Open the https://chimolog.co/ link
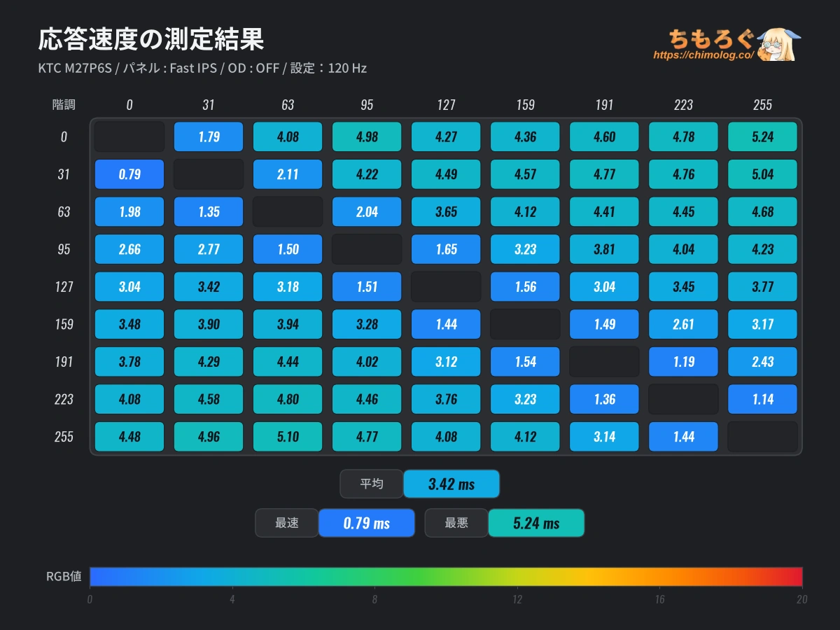This screenshot has width=840, height=630. 703,55
